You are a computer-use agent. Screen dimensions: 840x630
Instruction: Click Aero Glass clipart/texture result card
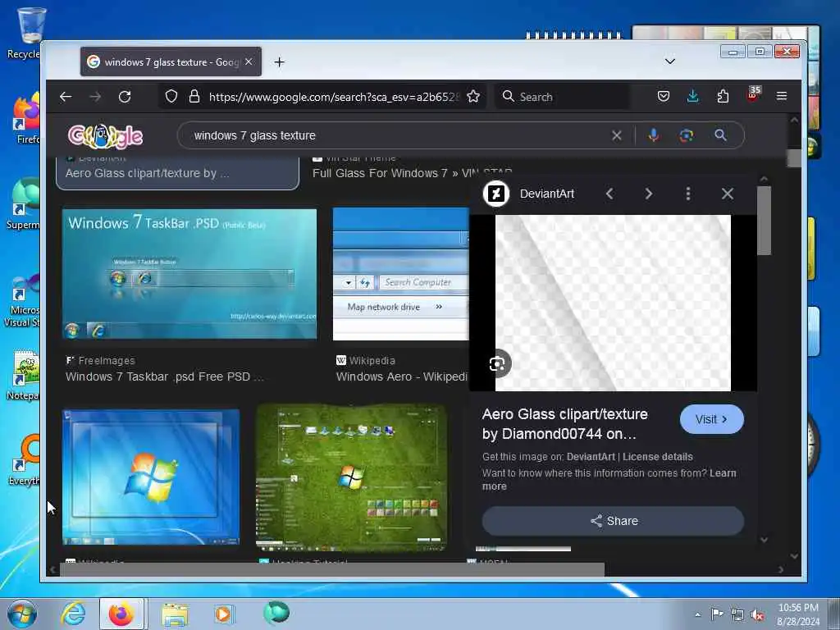pos(177,172)
